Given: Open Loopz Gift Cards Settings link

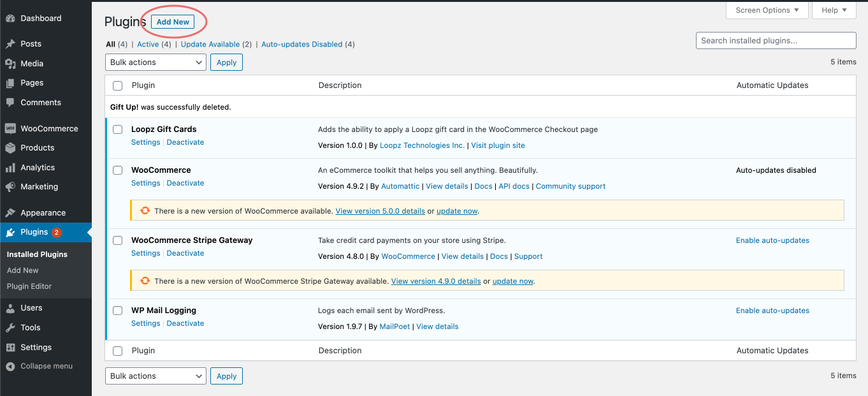Looking at the screenshot, I should tap(146, 142).
